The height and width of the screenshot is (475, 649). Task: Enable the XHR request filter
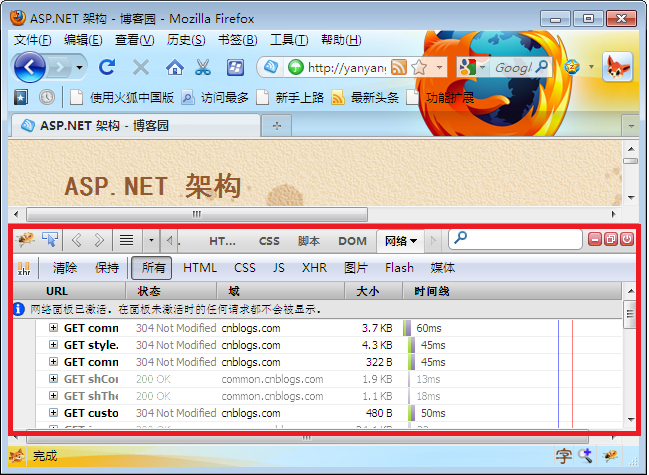point(314,268)
